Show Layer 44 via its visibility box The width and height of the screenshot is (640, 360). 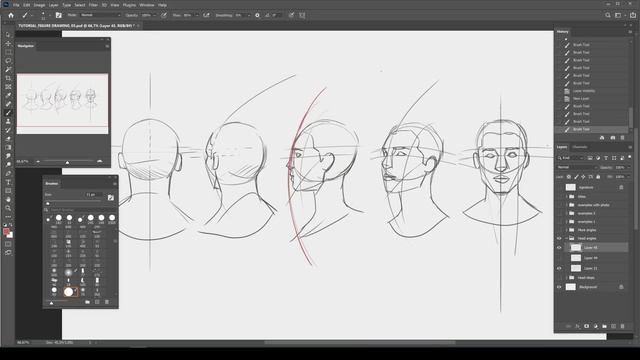(559, 258)
